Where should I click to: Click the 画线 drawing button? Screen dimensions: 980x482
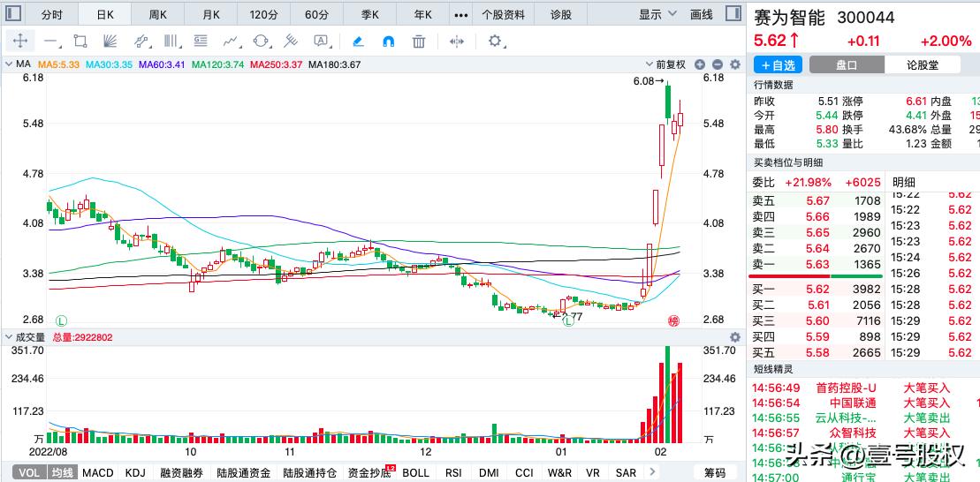(x=702, y=14)
